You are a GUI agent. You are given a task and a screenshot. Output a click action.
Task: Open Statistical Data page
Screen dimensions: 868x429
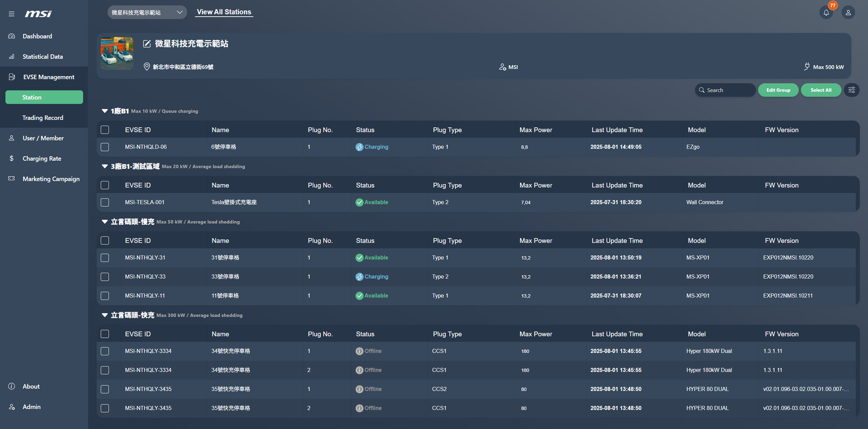tap(43, 57)
